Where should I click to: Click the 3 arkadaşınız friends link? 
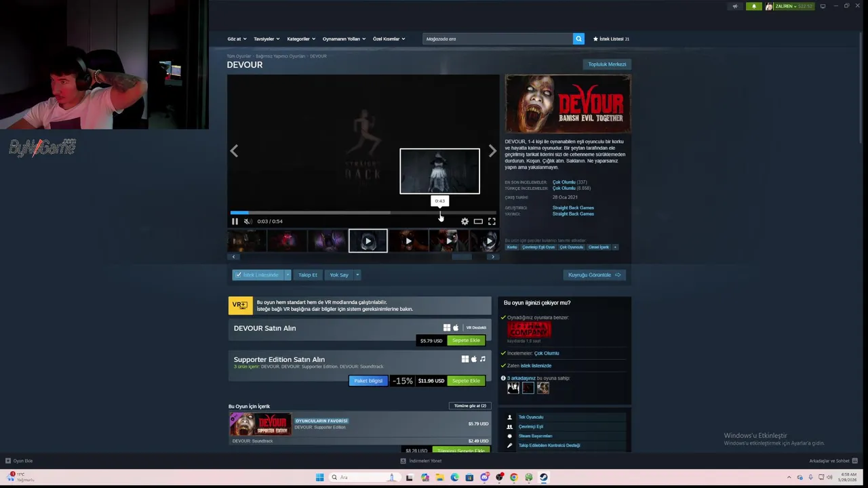521,378
